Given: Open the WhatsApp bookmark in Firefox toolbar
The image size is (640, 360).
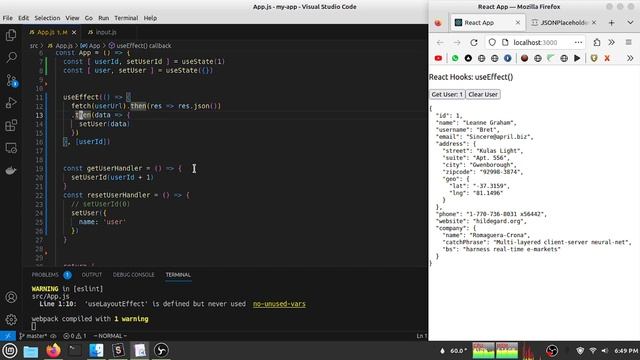Looking at the screenshot, I should pyautogui.click(x=455, y=58).
